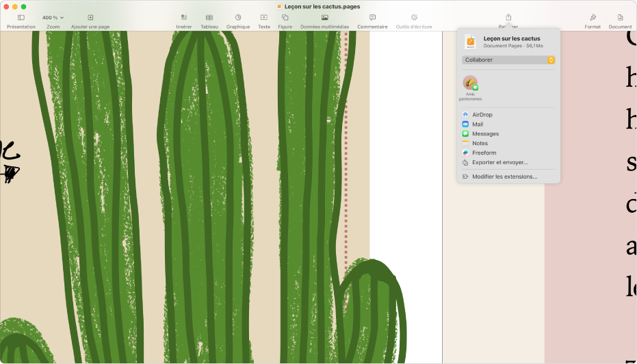This screenshot has height=364, width=637.
Task: Add a comment with Commentaire
Action: 372,21
